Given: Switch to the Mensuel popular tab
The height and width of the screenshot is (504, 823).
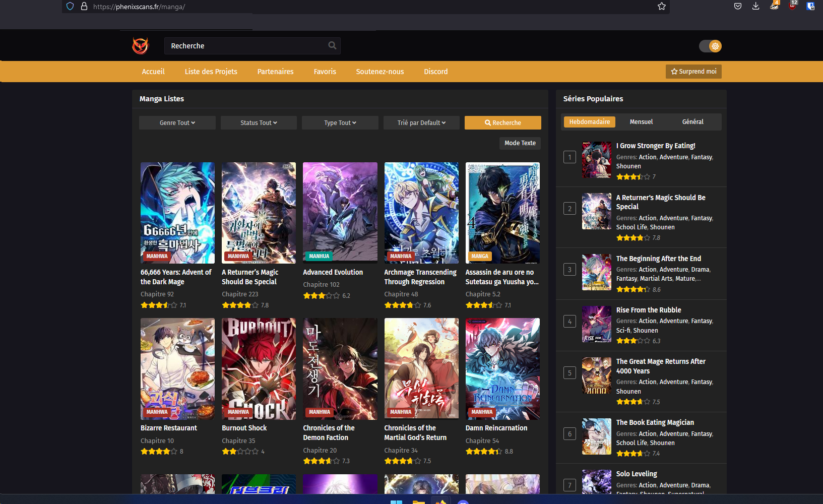Looking at the screenshot, I should point(641,121).
